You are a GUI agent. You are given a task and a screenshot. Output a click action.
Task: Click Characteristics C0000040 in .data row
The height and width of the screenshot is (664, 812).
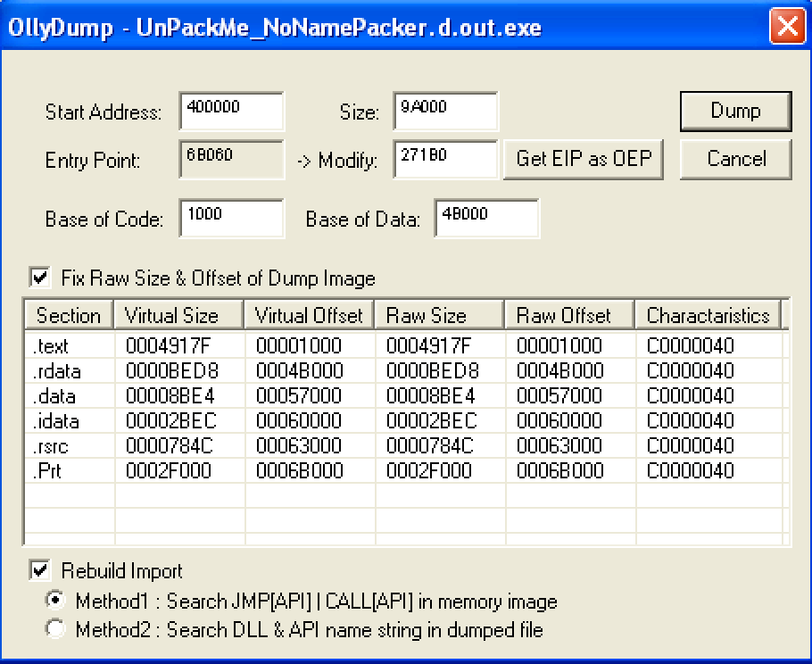[x=691, y=395]
